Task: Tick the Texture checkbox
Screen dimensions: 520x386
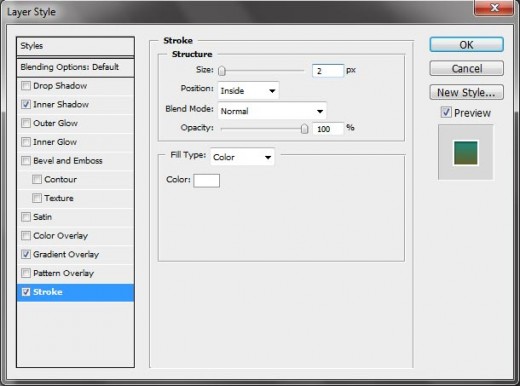Action: (37, 198)
